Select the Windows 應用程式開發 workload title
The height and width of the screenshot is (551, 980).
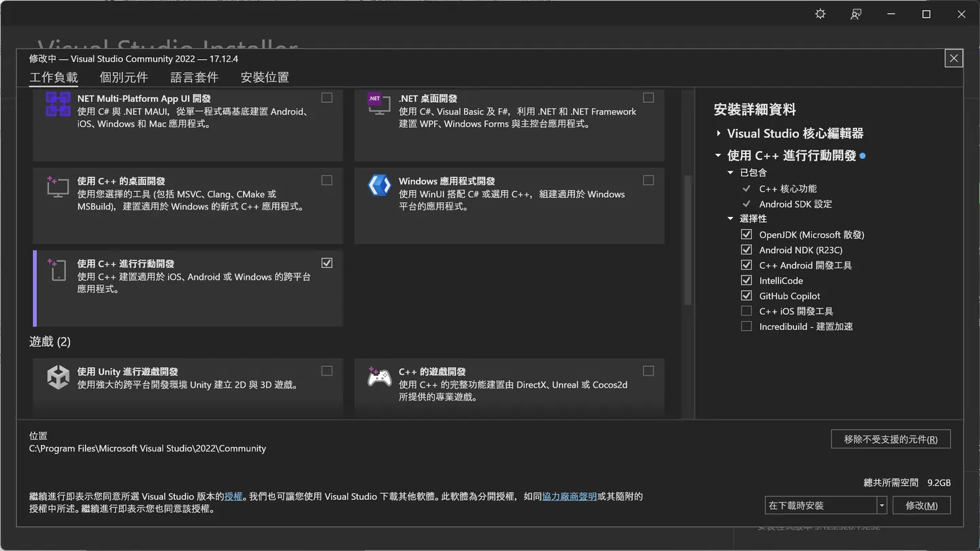tap(446, 181)
